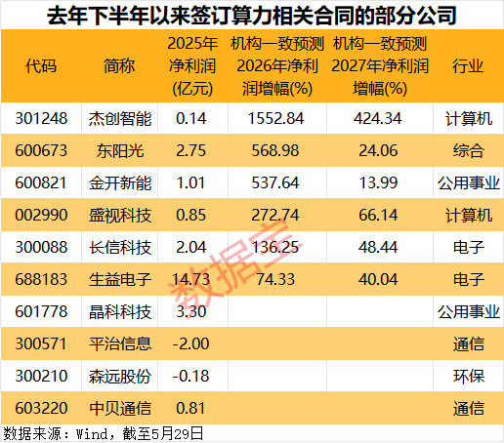Click company name 中贝通信
Viewport: 504px width, 443px height.
point(120,408)
